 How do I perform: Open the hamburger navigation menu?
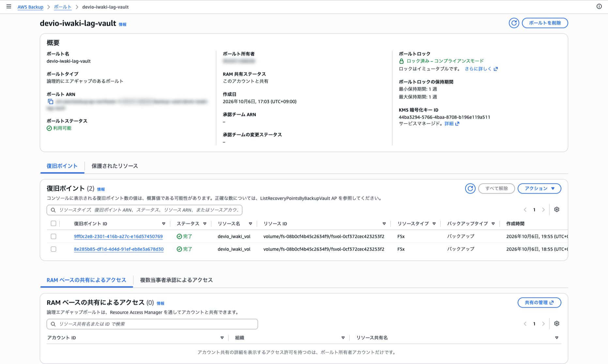pos(9,7)
